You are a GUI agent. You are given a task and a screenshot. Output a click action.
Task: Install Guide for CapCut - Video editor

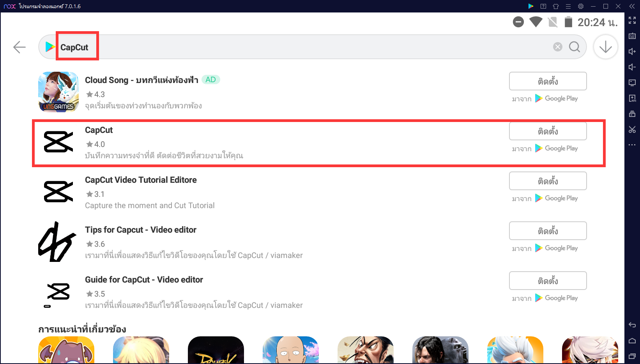[548, 281]
